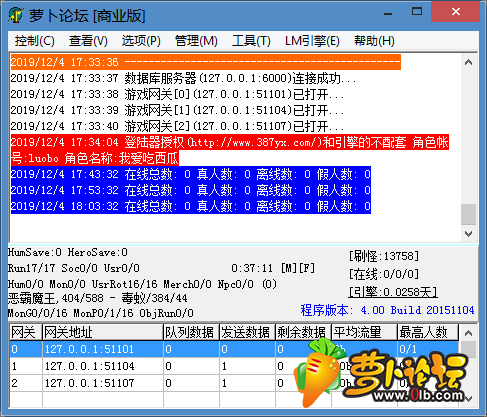Click 队列数据 value in 127.0.0.1:51107 row
Viewport: 487px width, 417px height.
point(191,383)
